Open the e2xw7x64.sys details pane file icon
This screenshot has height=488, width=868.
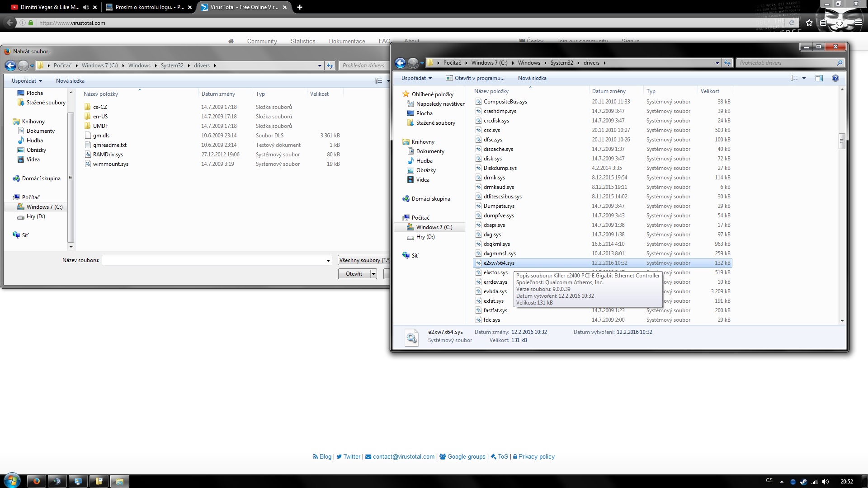click(411, 337)
